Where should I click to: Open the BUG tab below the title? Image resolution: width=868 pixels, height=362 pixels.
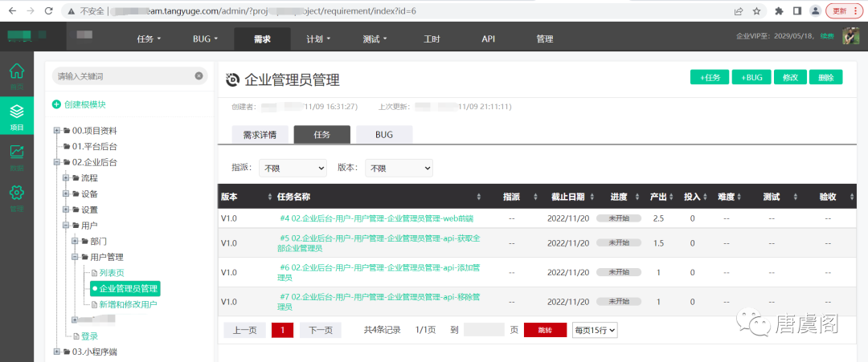384,135
